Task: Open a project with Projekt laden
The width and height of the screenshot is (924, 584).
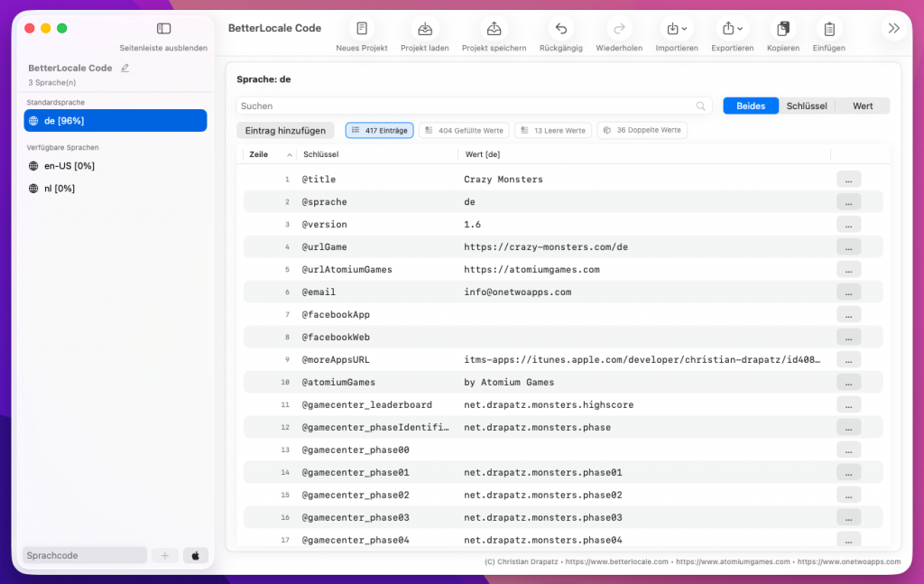Action: tap(425, 29)
